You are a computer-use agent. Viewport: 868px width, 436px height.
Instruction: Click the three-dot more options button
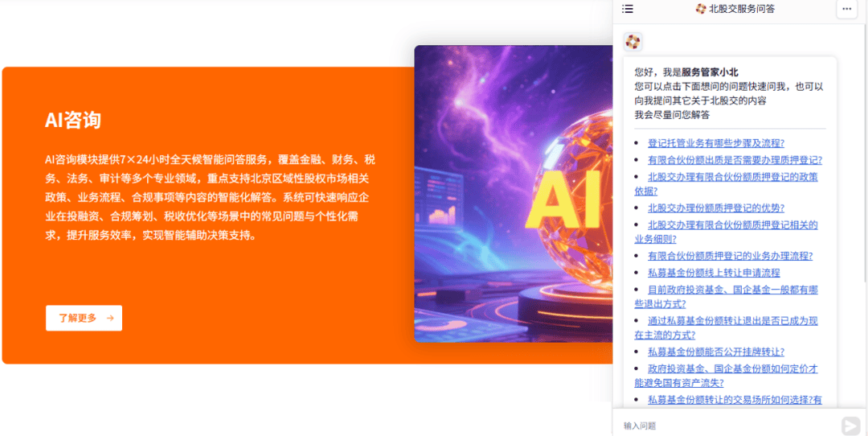[x=845, y=9]
